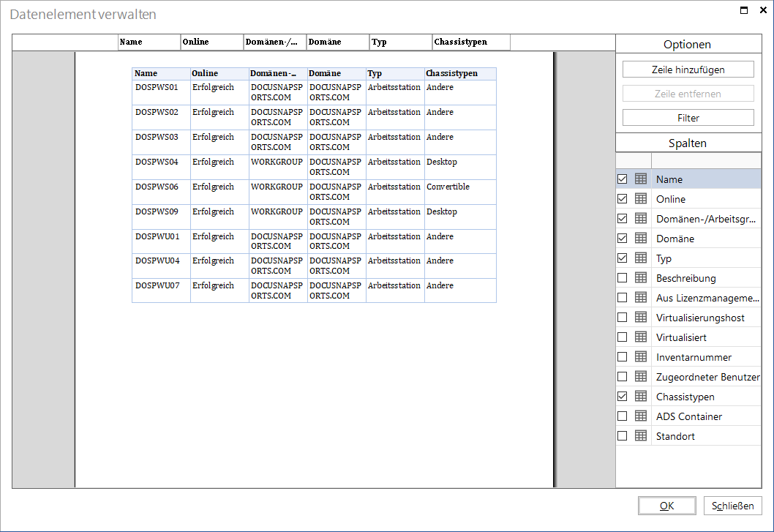
Task: Click the DOSPWS09 name cell
Action: coord(161,217)
